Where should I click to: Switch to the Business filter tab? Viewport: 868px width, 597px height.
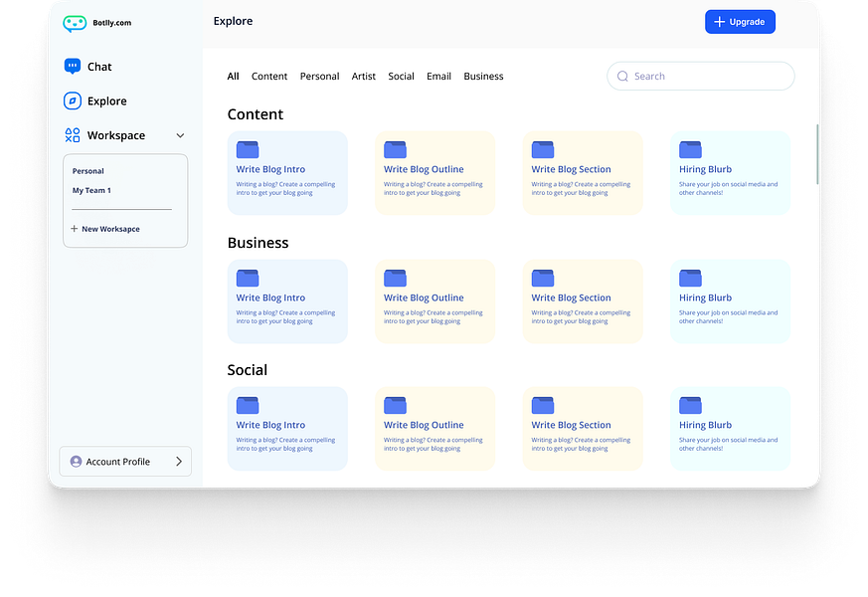(x=483, y=77)
